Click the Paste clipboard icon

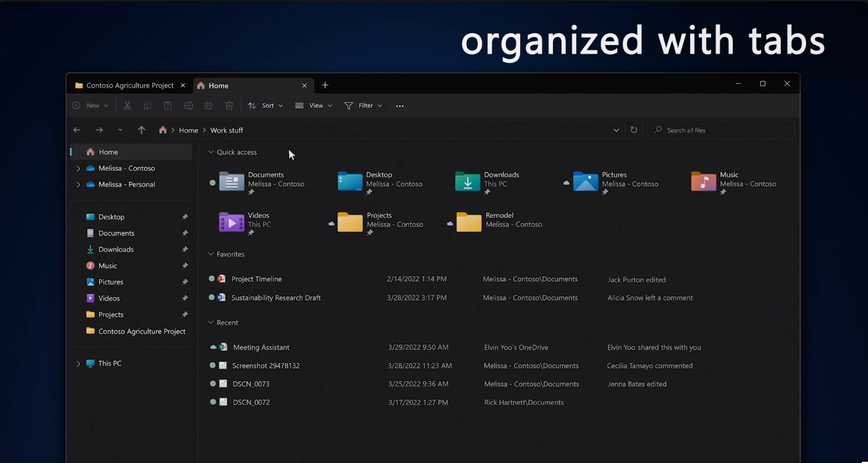[168, 106]
